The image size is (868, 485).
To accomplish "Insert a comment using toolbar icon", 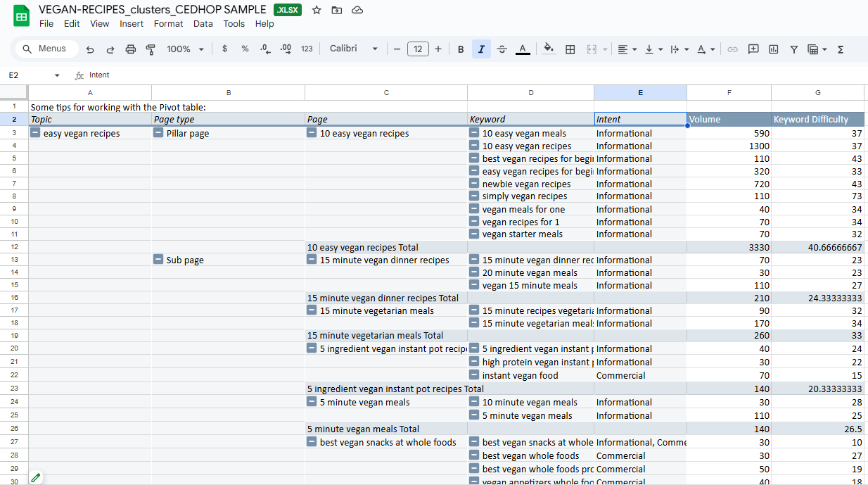I will 753,49.
